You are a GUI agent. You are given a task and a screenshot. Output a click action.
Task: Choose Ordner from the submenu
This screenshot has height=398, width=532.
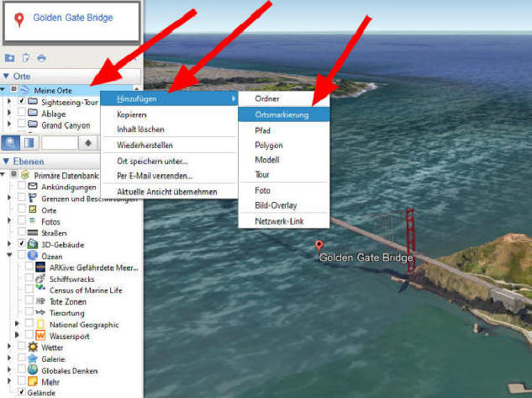tap(284, 98)
